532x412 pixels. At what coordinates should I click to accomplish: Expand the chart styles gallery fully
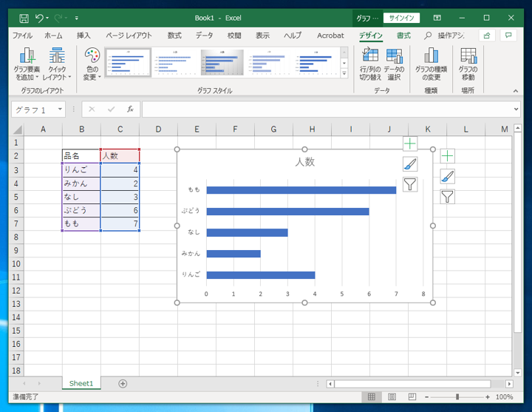coord(344,73)
